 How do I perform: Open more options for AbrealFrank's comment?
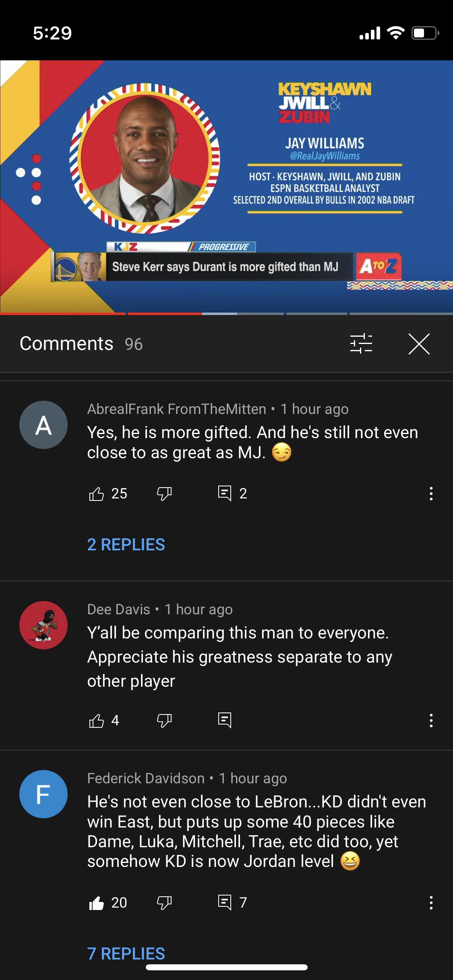tap(431, 493)
